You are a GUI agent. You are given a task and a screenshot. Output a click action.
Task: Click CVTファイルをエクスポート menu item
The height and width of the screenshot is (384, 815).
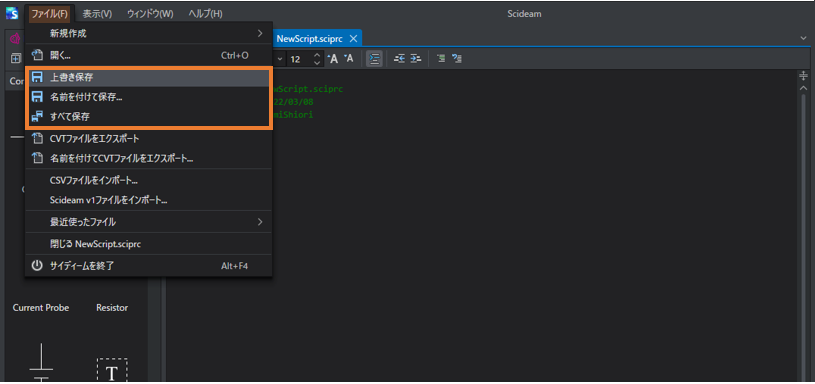pyautogui.click(x=148, y=139)
